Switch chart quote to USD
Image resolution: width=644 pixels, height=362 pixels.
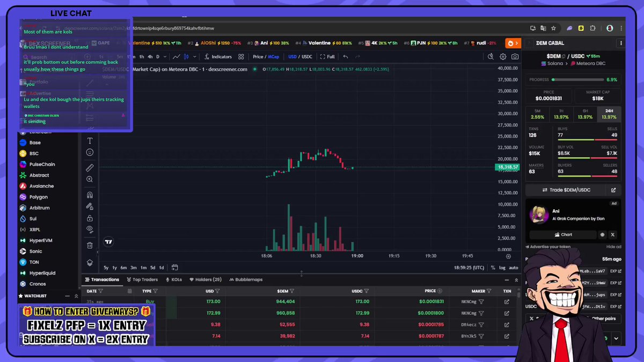click(292, 56)
